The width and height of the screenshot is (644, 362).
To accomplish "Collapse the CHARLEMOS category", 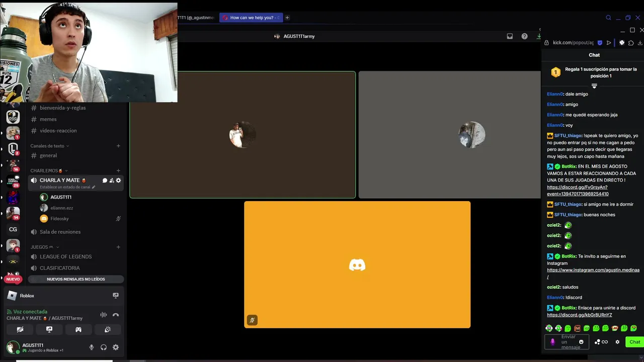I will [x=49, y=170].
